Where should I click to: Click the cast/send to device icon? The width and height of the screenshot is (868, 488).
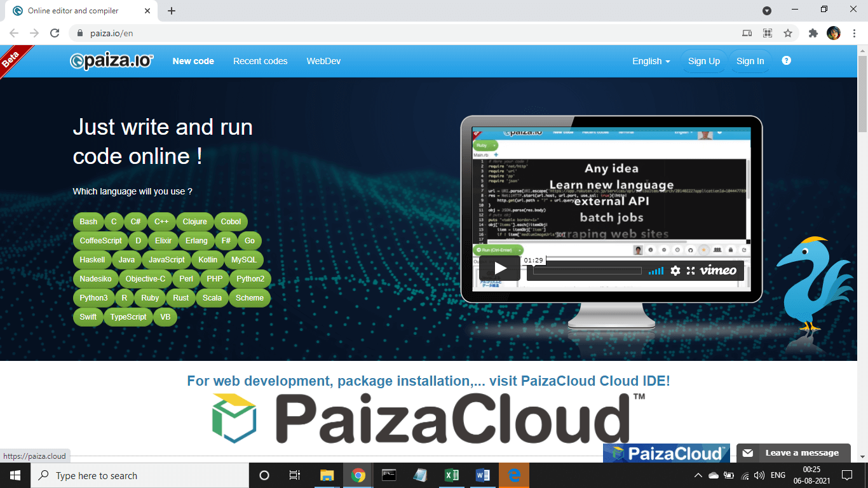click(x=747, y=33)
